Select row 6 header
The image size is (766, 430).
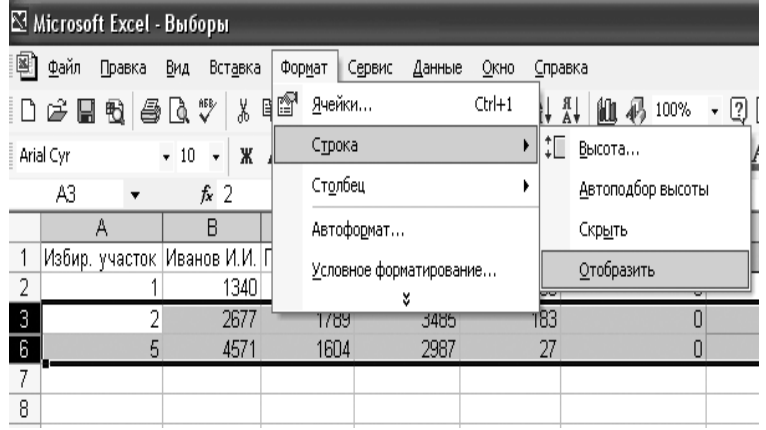[24, 349]
